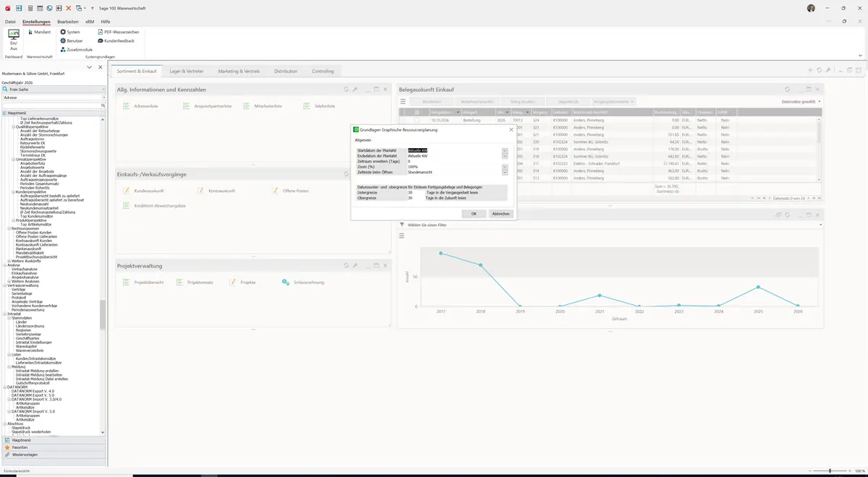Select Mandant in the Warenwirtschaft group
Viewport: 868px width, 477px height.
point(39,33)
